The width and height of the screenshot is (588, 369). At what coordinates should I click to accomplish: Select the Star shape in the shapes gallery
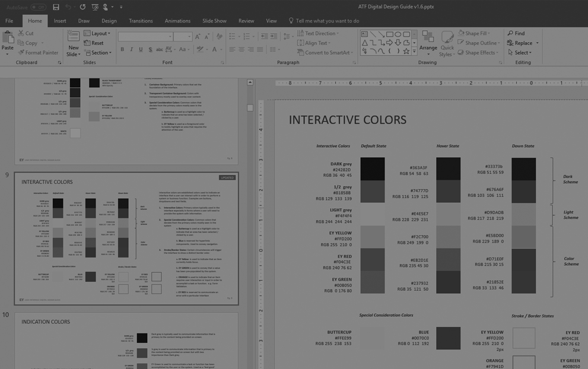click(x=406, y=51)
